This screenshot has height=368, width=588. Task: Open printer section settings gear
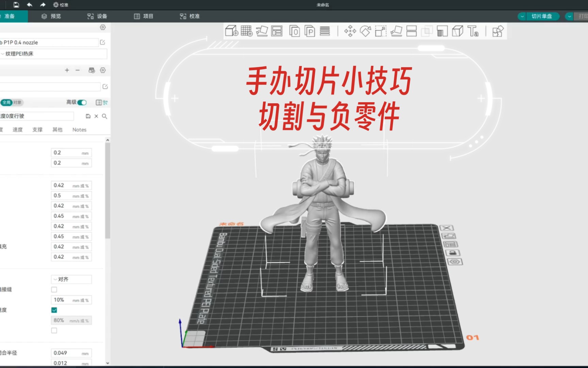pyautogui.click(x=103, y=27)
